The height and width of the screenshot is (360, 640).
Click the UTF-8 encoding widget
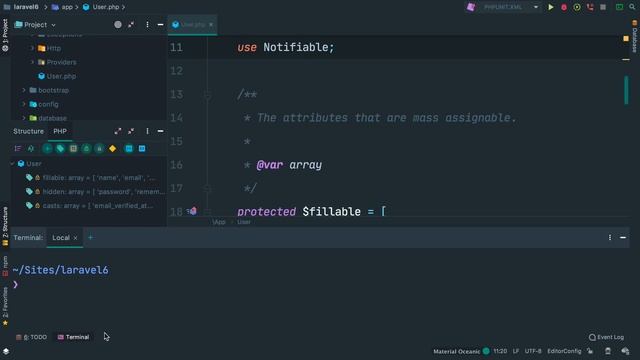point(533,351)
